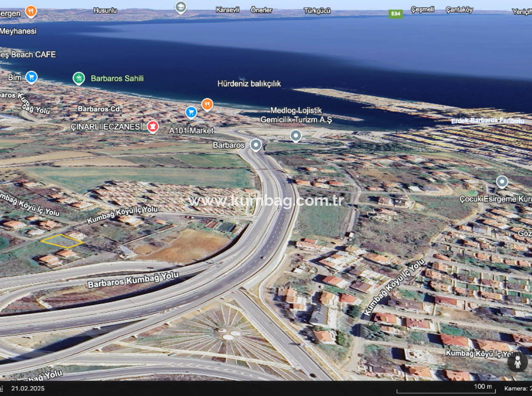
Task: Click the Hürdeniz balıkçılık label
Action: tap(249, 83)
